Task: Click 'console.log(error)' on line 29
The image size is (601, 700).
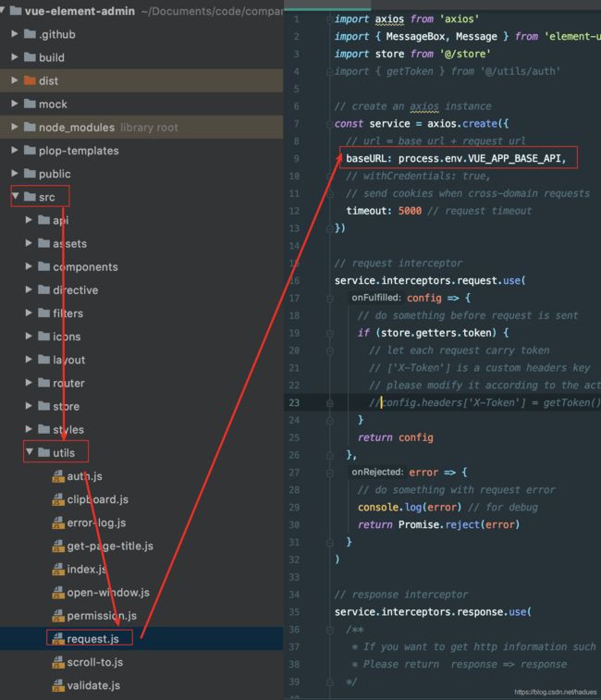Action: [x=410, y=507]
